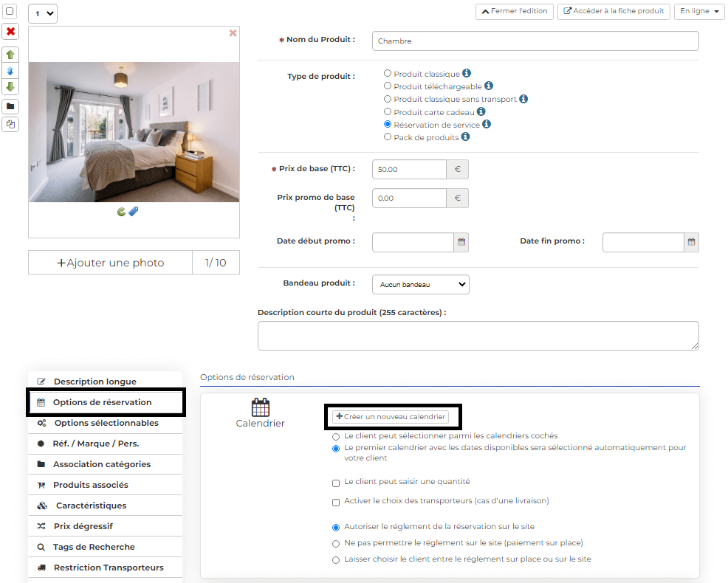Screen dimensions: 728x583
Task: Click Accéder à la fiche produit
Action: (614, 11)
